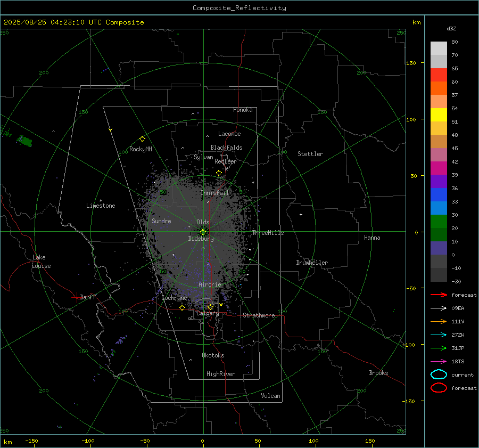Viewport: 479px width, 448px height.
Task: Click the Innisfail city label
Action: (x=214, y=193)
